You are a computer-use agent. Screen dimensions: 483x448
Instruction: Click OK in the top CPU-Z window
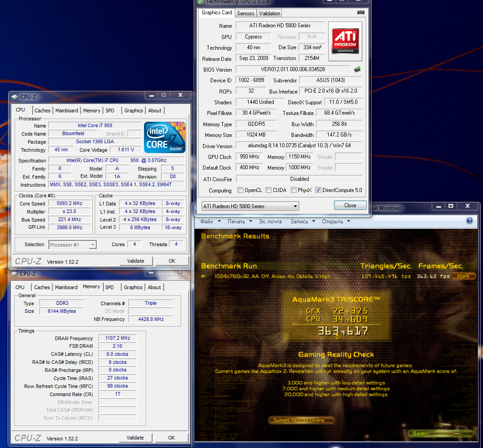172,261
